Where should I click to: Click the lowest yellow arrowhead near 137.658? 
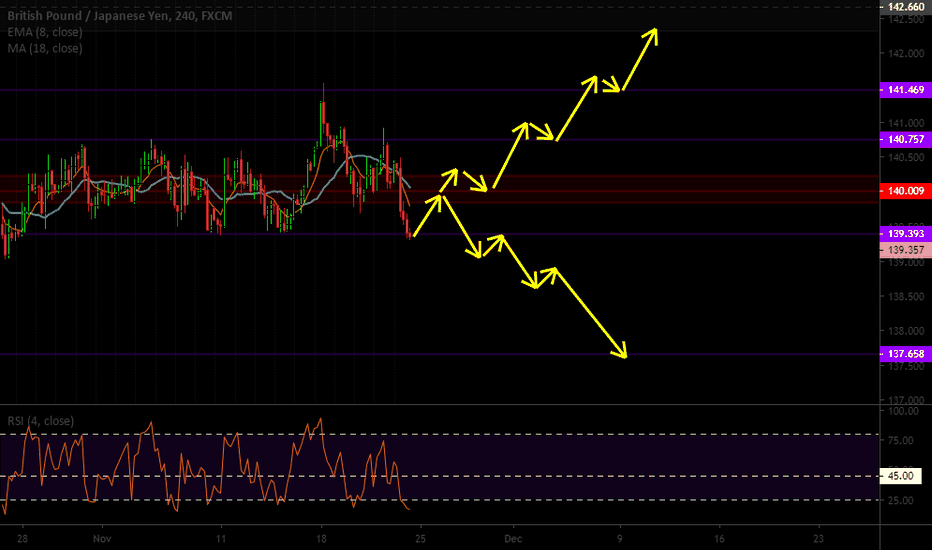click(624, 354)
